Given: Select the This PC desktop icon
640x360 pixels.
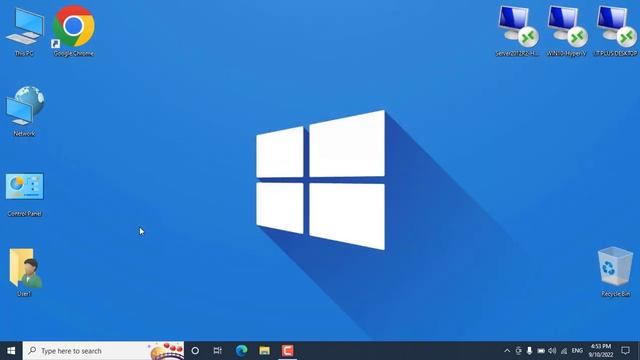Looking at the screenshot, I should pos(24,32).
